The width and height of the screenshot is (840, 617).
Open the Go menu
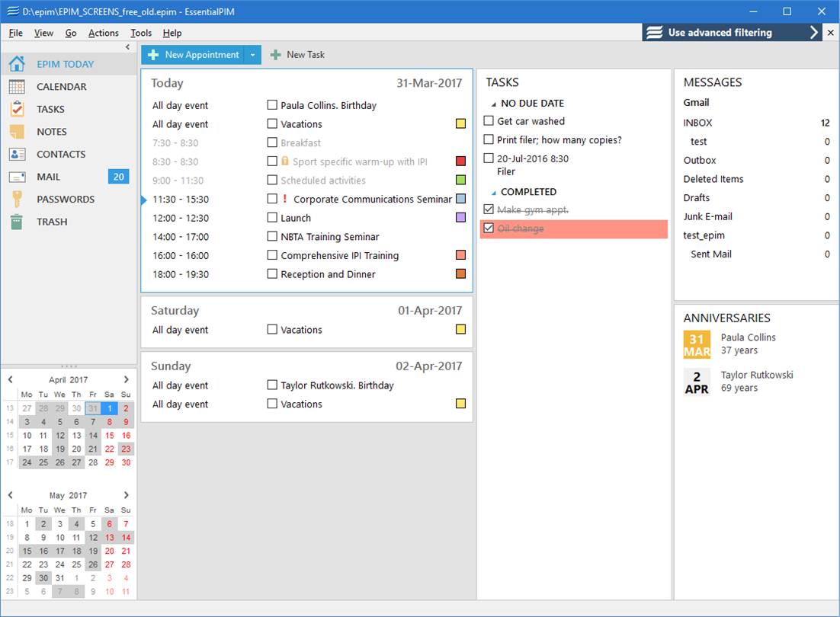(71, 33)
